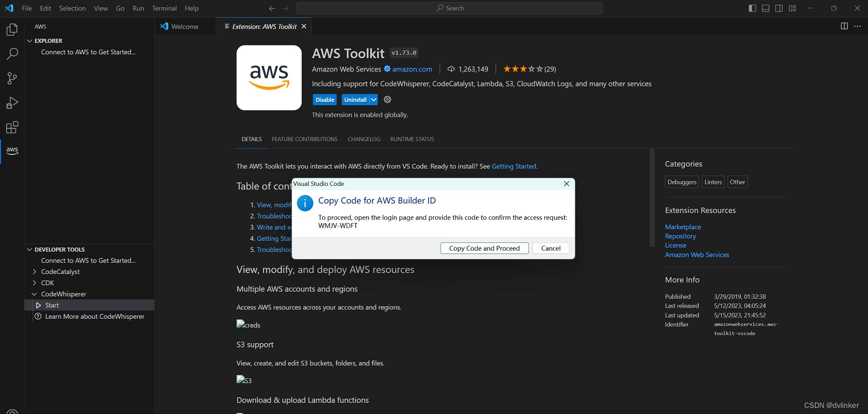Image resolution: width=868 pixels, height=414 pixels.
Task: Click the Uninstall button
Action: [355, 100]
